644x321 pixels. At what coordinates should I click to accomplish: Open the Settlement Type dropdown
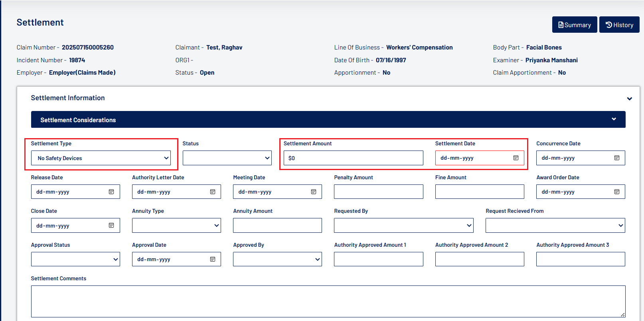tap(101, 158)
